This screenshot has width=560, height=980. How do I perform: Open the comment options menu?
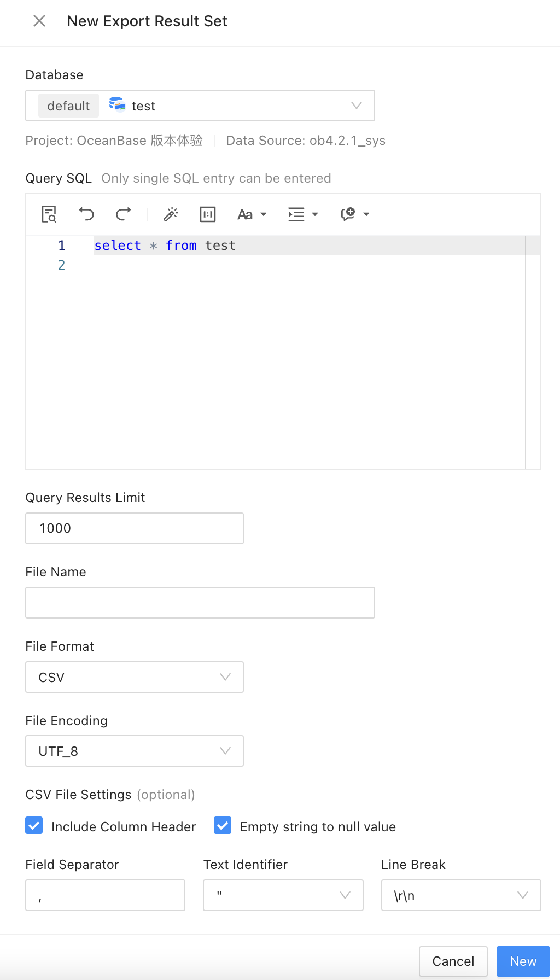pos(355,214)
